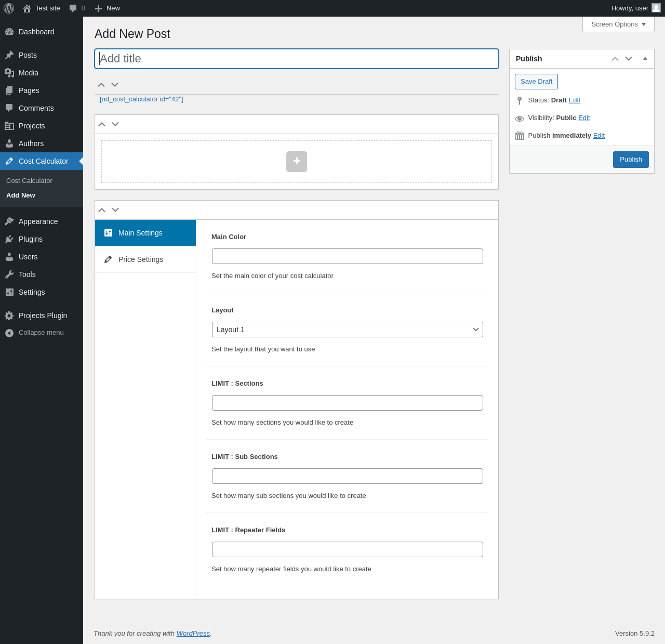Move the shortcode box down
This screenshot has height=644, width=665.
click(x=115, y=85)
